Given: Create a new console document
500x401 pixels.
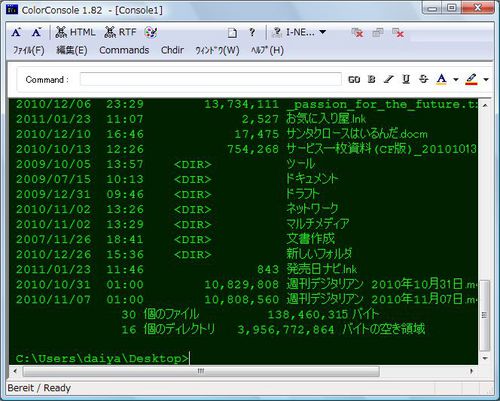Looking at the screenshot, I should pyautogui.click(x=232, y=33).
